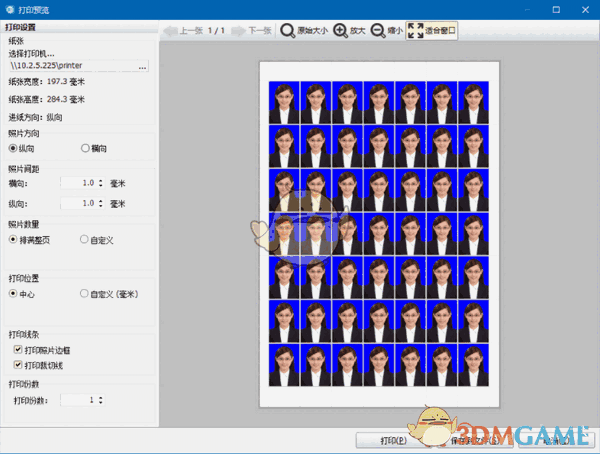Zoom in with the 放大 icon

341,31
